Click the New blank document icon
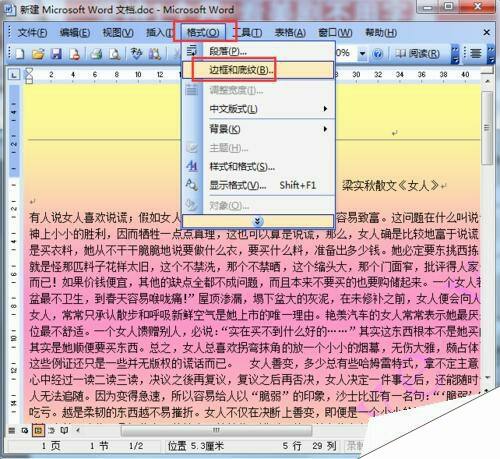This screenshot has height=459, width=500. [20, 53]
